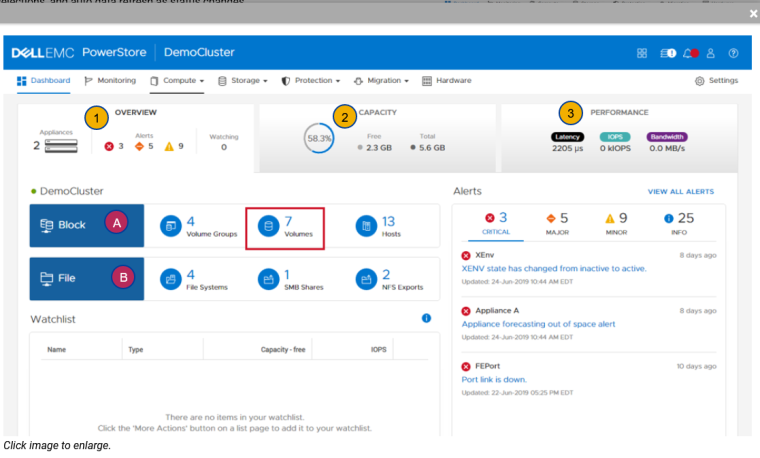Click the IOPS performance badge
The width and height of the screenshot is (760, 458).
click(615, 137)
